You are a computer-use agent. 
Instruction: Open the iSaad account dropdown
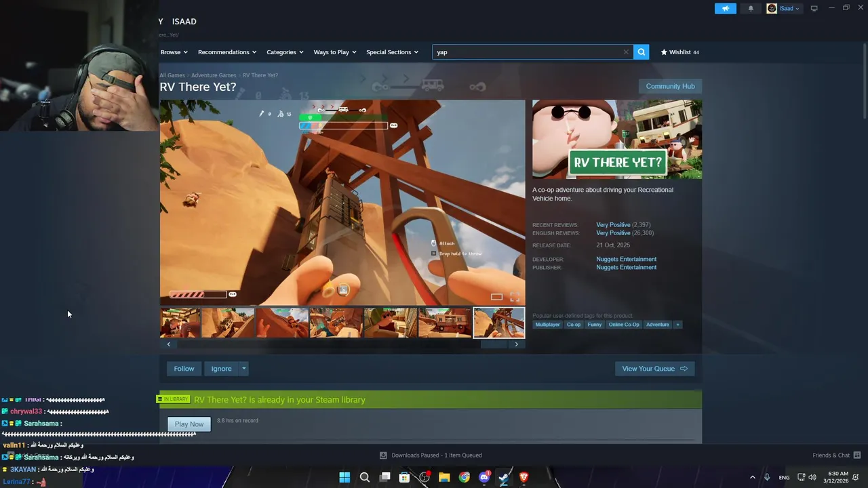[x=789, y=9]
